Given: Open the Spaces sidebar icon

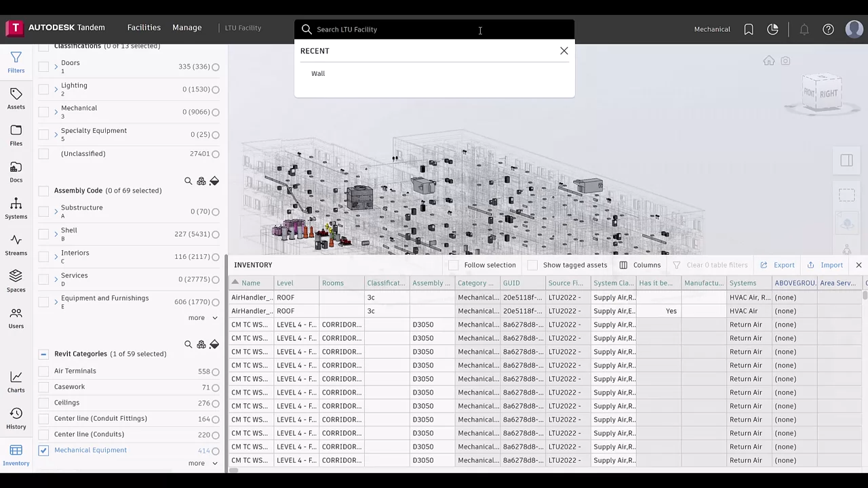Looking at the screenshot, I should (x=16, y=281).
